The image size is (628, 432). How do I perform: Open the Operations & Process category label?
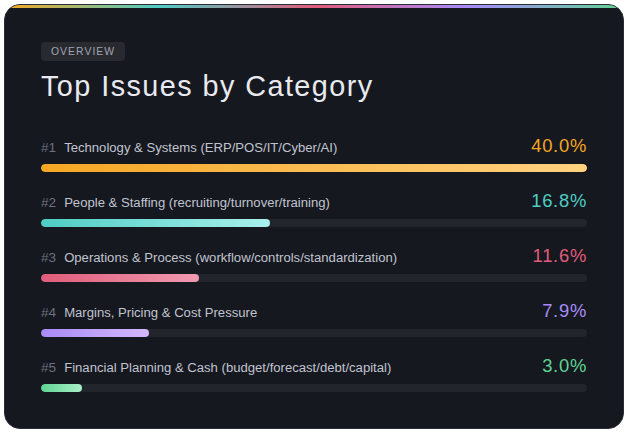point(230,258)
